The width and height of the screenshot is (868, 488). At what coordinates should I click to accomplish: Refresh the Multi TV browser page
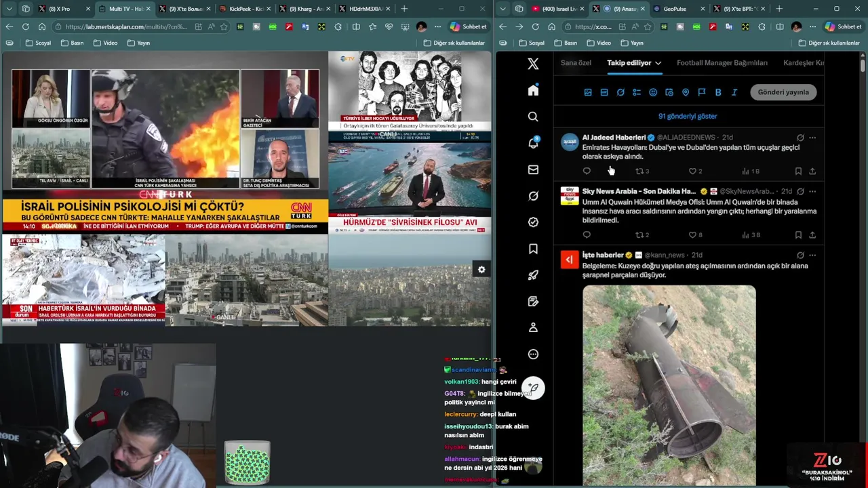click(26, 26)
